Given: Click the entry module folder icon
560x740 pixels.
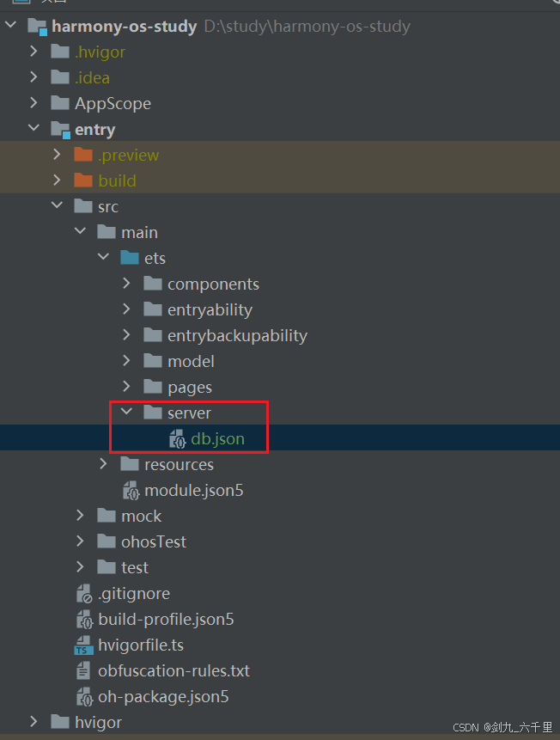Looking at the screenshot, I should 60,130.
